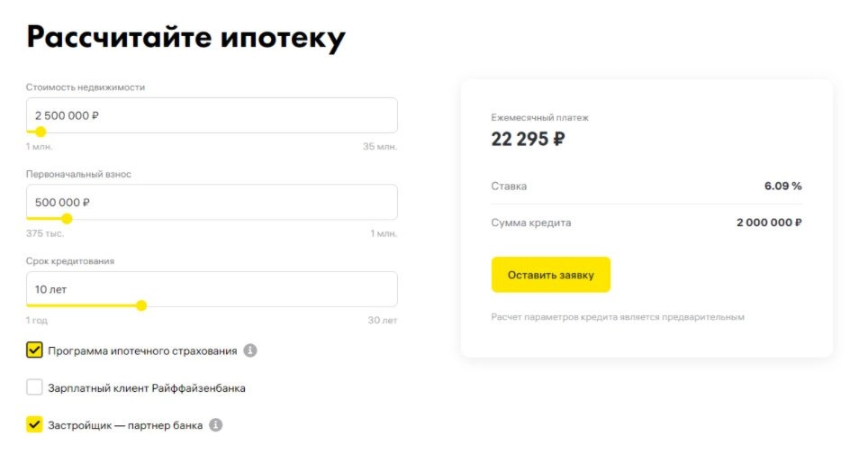Click the '1 млн.' minimum property cost label
868x464 pixels.
click(x=41, y=147)
